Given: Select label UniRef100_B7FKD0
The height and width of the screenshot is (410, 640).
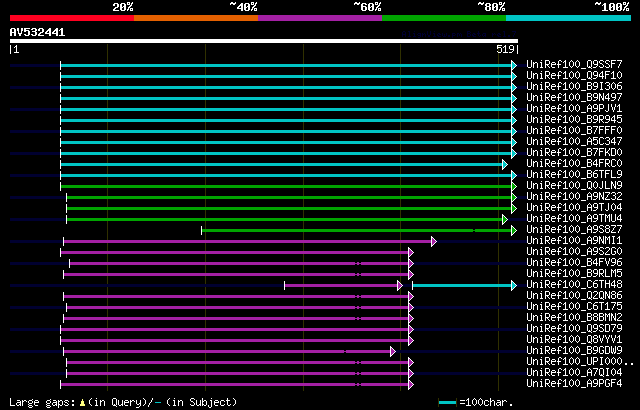Looking at the screenshot, I should [574, 153].
